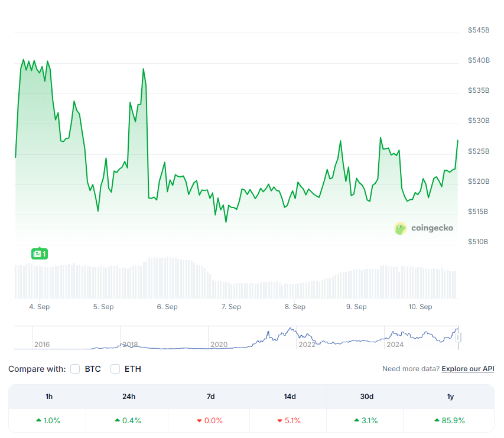Viewport: 504px width, 438px height.
Task: Select the 30d column header
Action: pos(367,397)
